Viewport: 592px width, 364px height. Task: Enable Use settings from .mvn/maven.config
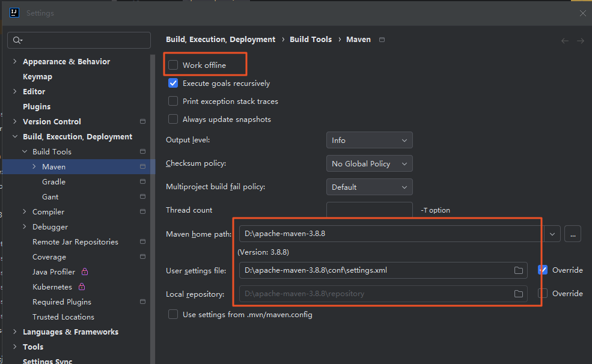pos(173,315)
